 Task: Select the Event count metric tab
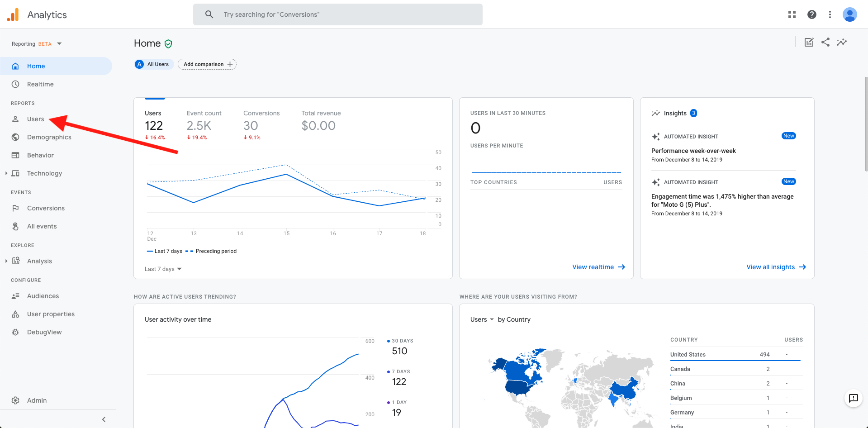click(x=204, y=125)
